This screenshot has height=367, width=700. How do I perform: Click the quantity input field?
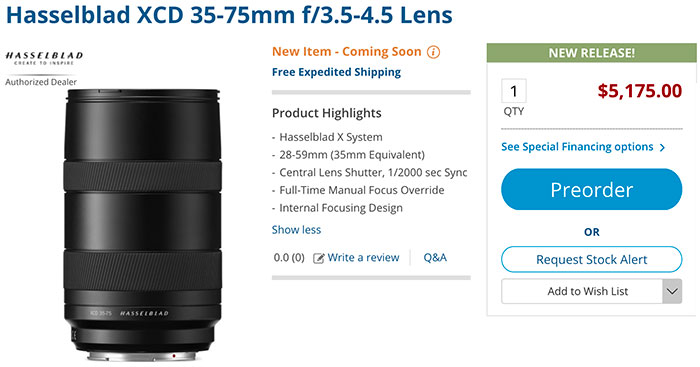[x=514, y=91]
